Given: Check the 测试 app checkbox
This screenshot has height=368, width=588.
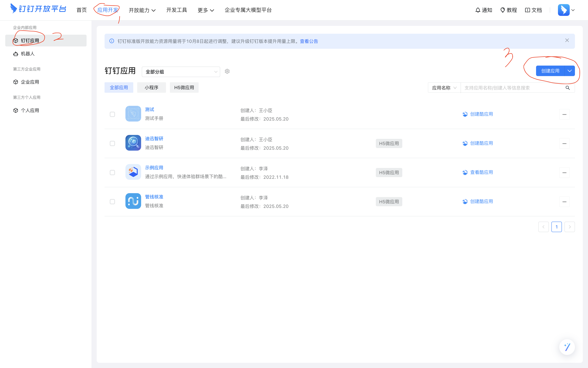Looking at the screenshot, I should point(112,114).
